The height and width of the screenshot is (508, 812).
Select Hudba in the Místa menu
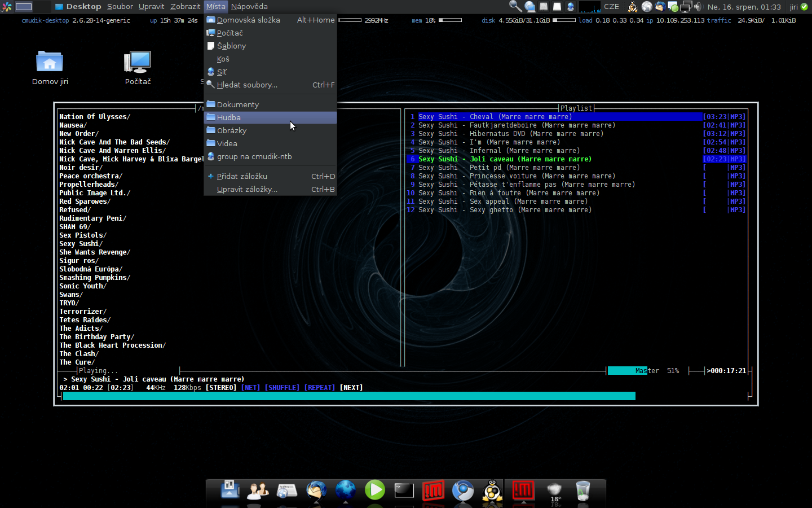[270, 117]
